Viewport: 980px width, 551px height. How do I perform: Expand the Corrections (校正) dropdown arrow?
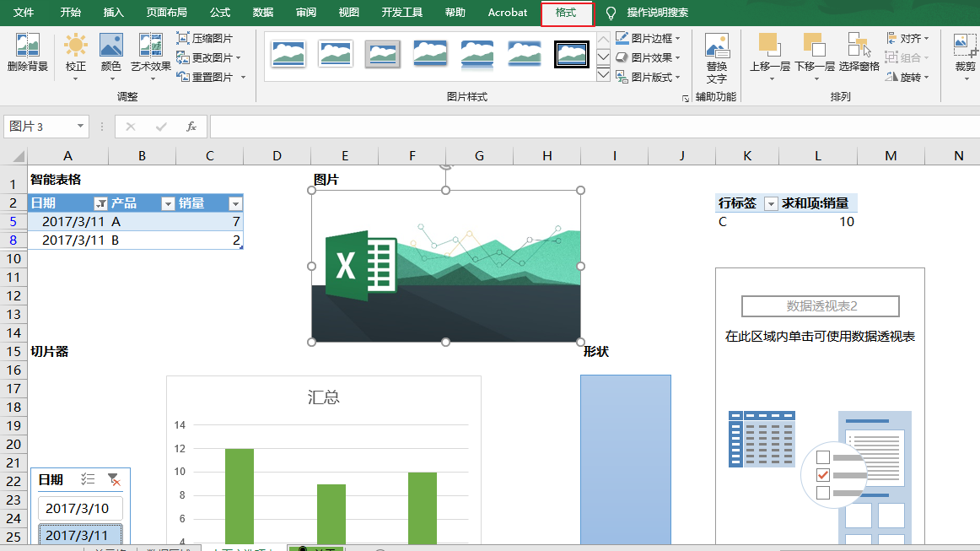click(76, 78)
